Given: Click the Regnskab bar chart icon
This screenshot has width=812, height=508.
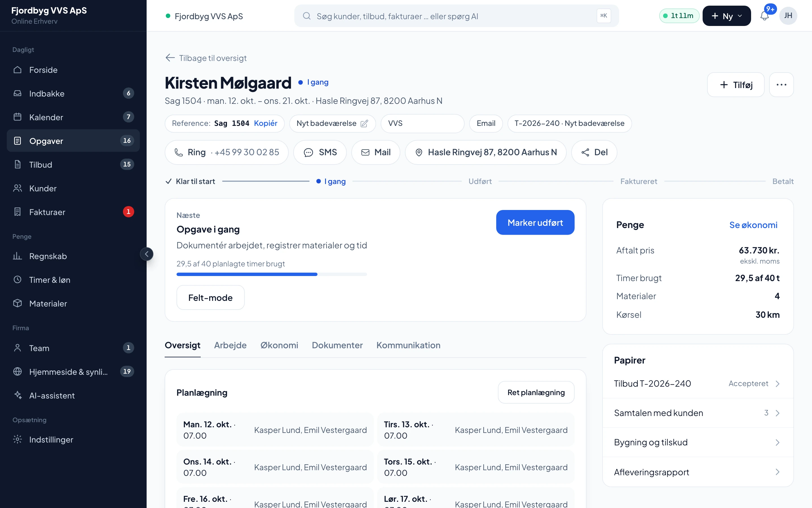Looking at the screenshot, I should tap(17, 256).
